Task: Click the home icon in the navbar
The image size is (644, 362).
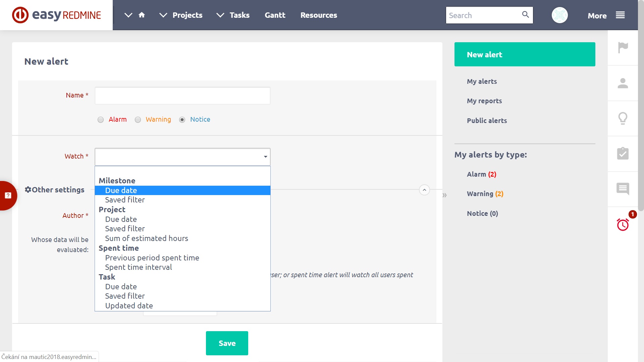Action: tap(142, 15)
